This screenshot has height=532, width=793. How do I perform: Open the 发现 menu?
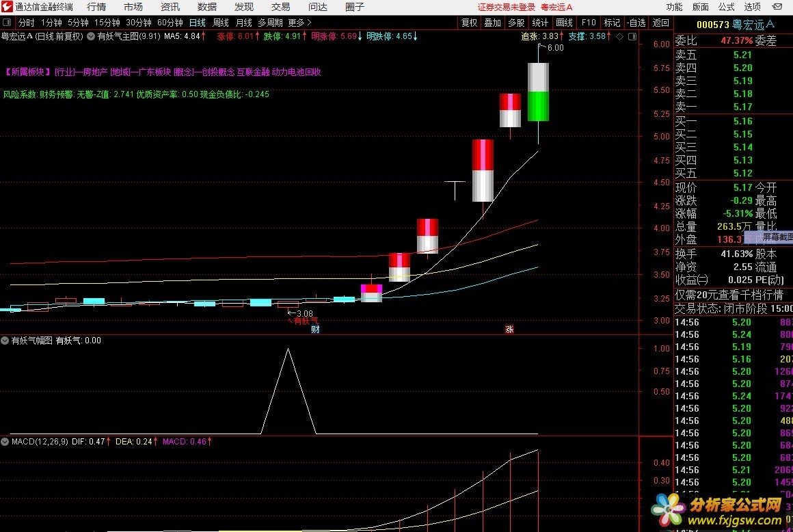pos(244,7)
